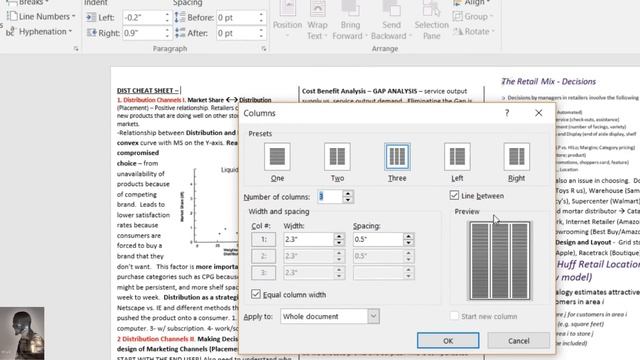This screenshot has height=360, width=640.
Task: Decrease column 1 width
Action: coord(339,242)
